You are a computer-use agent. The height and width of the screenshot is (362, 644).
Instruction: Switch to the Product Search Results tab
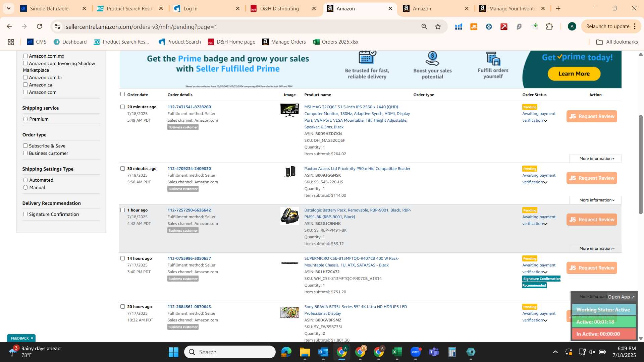tap(129, 8)
